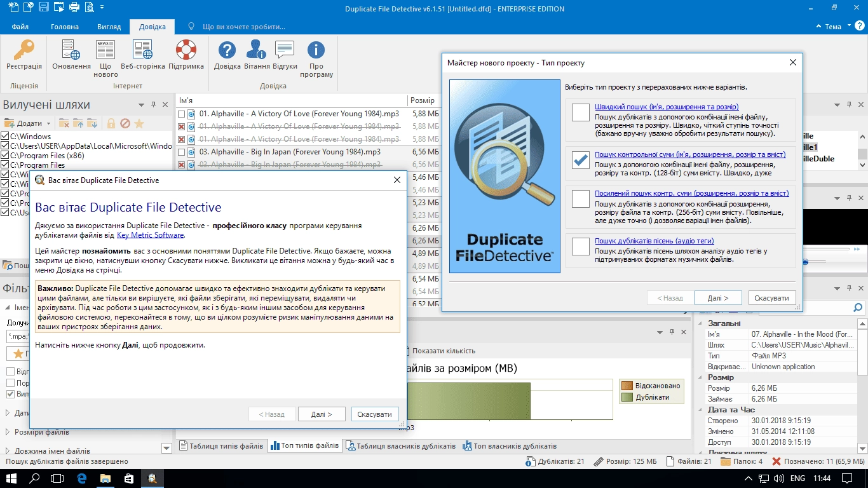Screen dimensions: 868x488
Task: Check 03. Alphaville - Big In Japan unmarked file
Action: [182, 152]
